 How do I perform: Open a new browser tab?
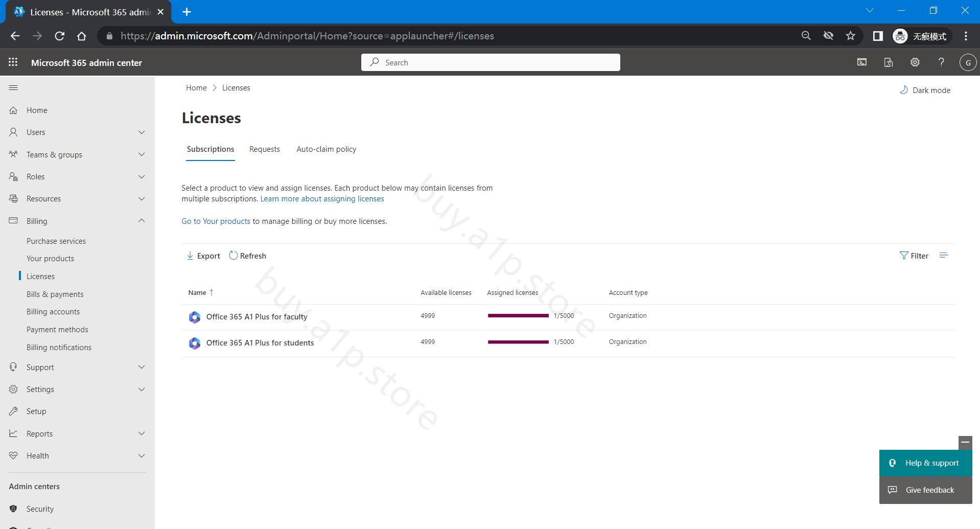click(x=187, y=12)
